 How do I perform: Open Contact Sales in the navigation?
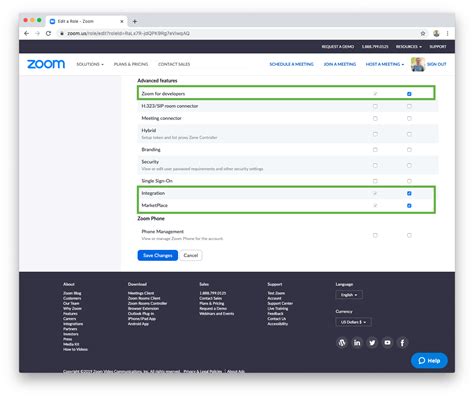pos(174,64)
